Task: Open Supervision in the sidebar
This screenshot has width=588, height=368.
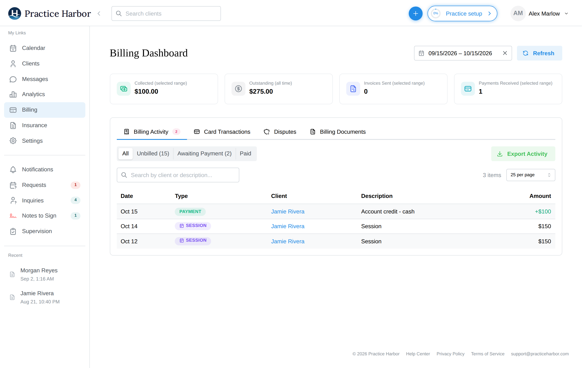Action: pyautogui.click(x=45, y=231)
